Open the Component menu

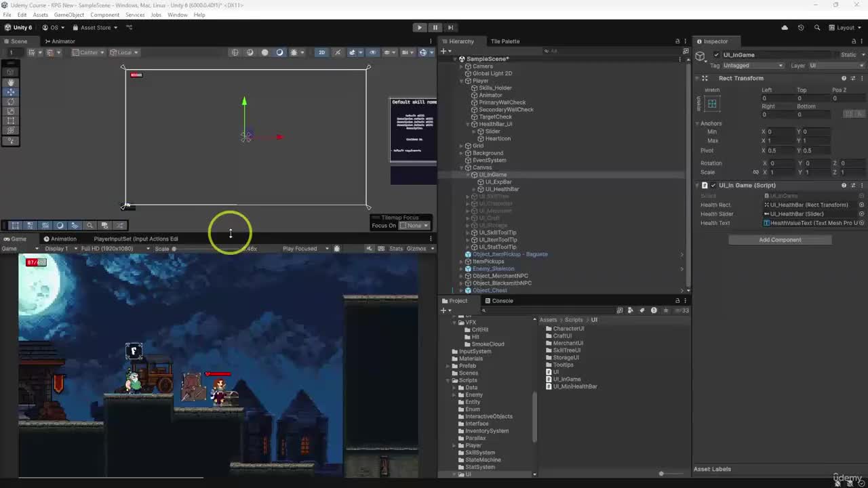(104, 15)
